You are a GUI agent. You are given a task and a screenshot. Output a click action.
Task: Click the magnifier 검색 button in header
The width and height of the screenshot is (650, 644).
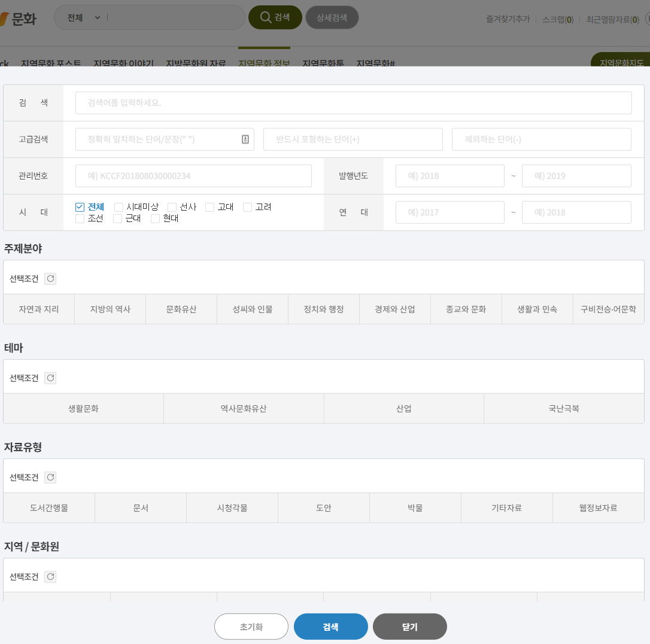(275, 17)
